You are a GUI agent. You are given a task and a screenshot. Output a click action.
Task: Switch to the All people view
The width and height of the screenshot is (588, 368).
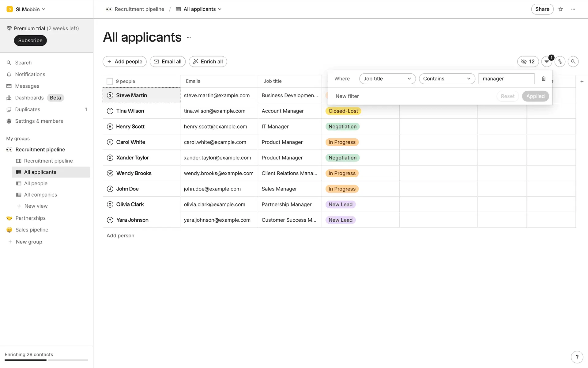click(36, 183)
